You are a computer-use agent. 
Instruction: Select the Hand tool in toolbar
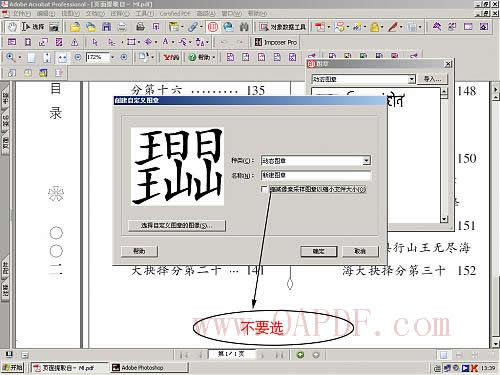pyautogui.click(x=12, y=27)
